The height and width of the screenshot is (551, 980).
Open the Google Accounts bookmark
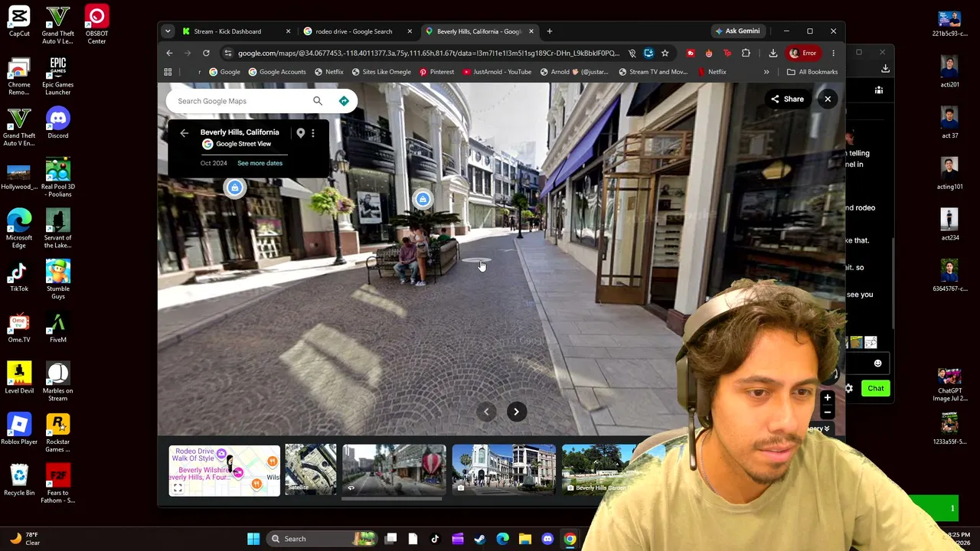coord(276,72)
